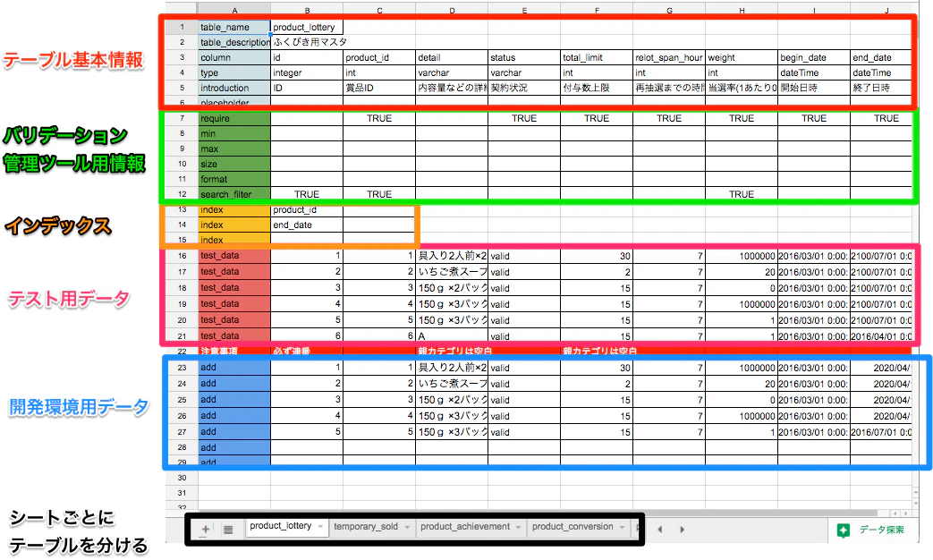Screen dimensions: 933x560
Task: Select the weight value 20 in row 17
Action: point(742,272)
